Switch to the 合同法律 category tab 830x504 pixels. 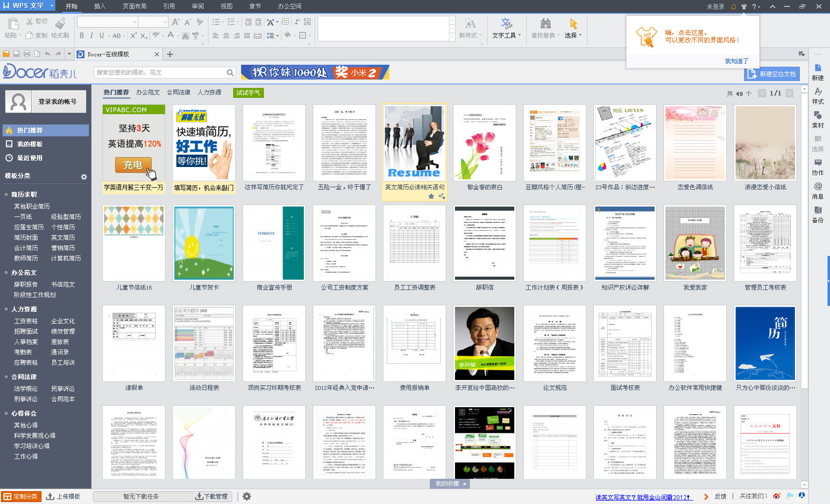click(178, 92)
